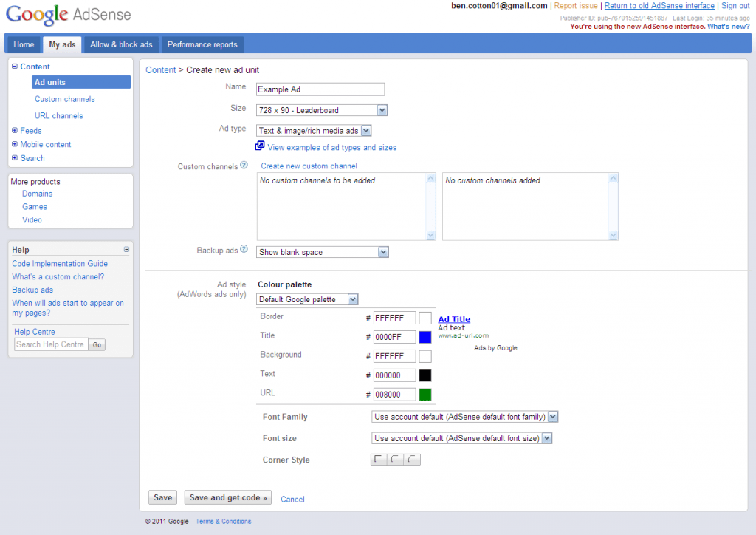
Task: Switch to the Performance reports tab
Action: click(202, 44)
